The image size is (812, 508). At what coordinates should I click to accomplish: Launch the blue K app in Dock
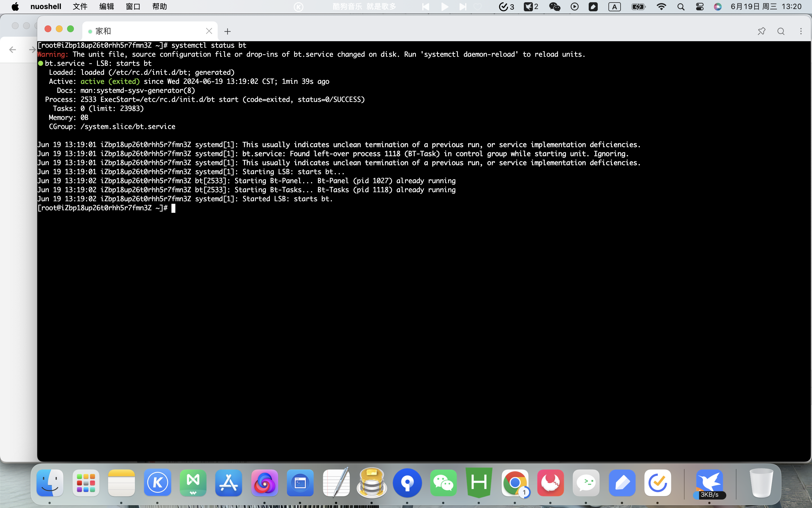(x=157, y=483)
